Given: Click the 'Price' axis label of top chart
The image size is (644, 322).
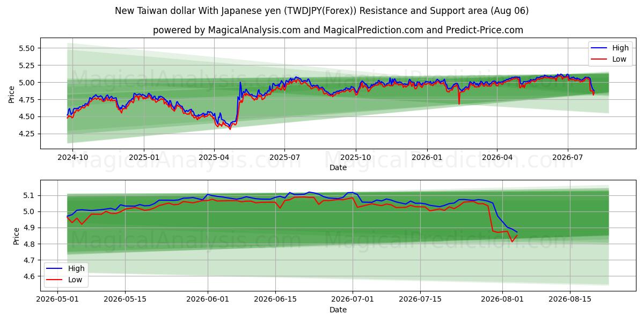Looking at the screenshot, I should [x=12, y=93].
